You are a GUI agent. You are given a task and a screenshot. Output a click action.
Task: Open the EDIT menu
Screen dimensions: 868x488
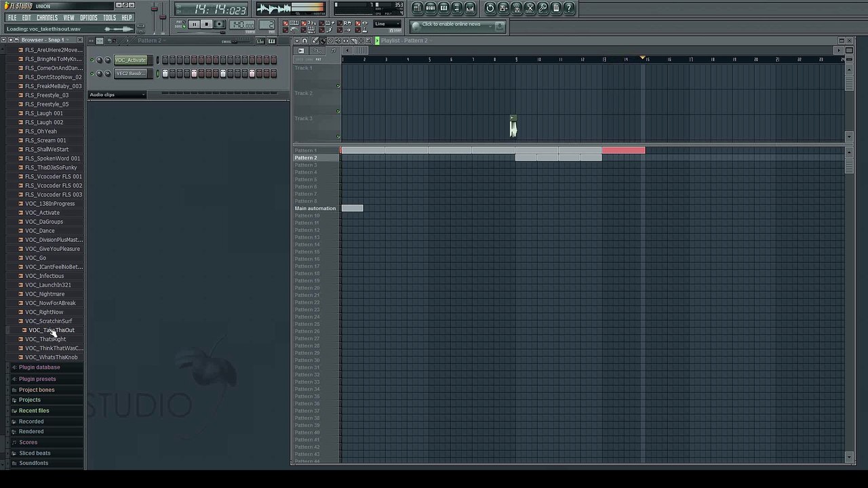click(x=26, y=18)
